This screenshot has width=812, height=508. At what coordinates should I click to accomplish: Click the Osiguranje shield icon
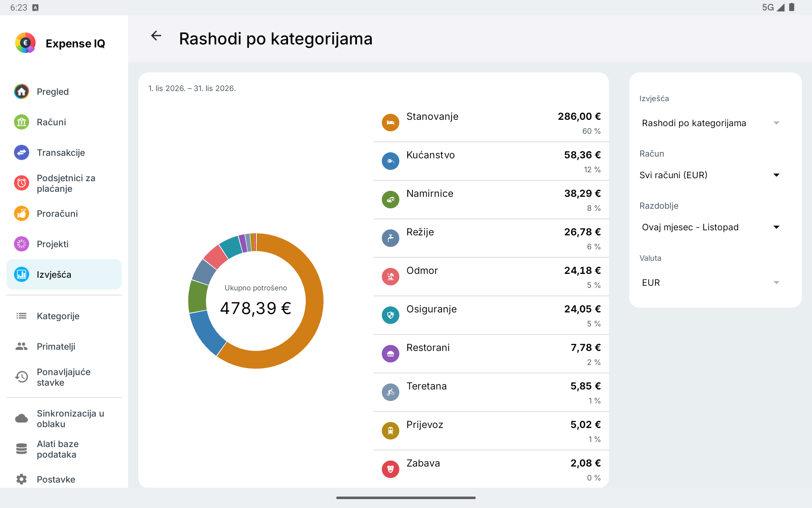pyautogui.click(x=390, y=315)
